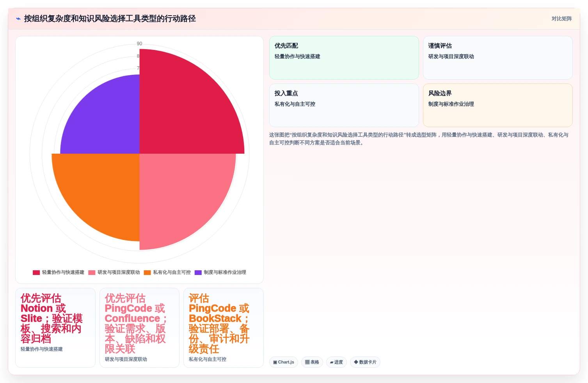
Task: Click 研发与项目深度联动 caption under the pink card
Action: pos(126,360)
